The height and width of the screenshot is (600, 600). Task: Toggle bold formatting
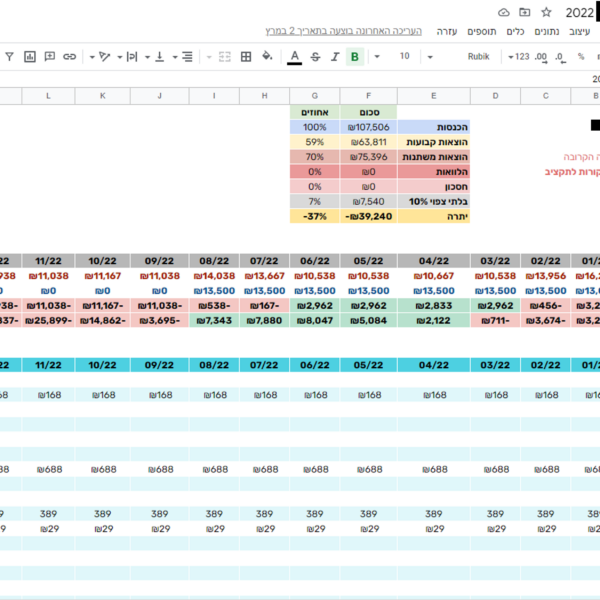[355, 57]
